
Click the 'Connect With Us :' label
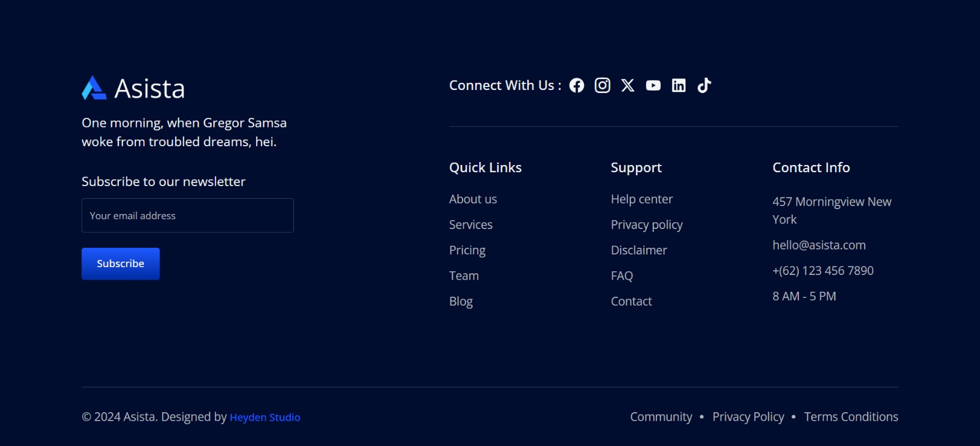(505, 85)
